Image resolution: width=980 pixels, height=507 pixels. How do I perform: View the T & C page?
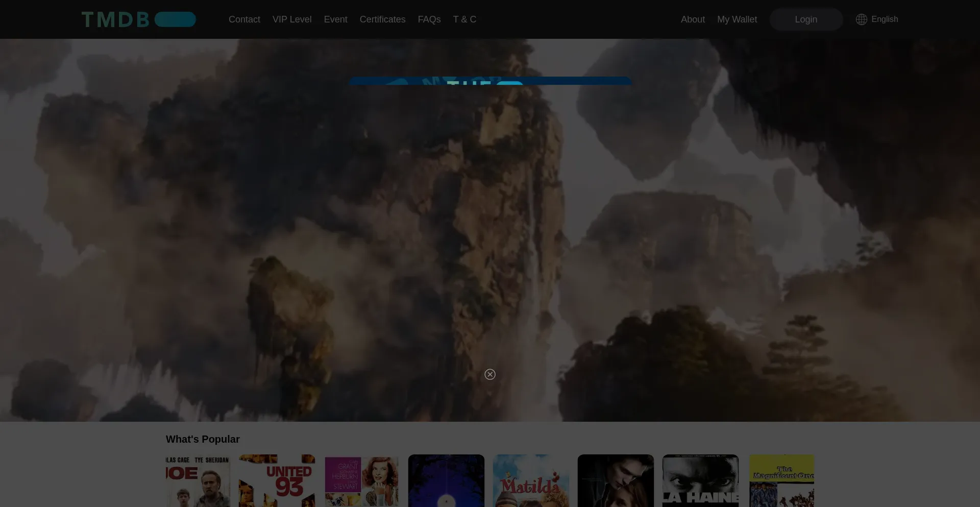[464, 19]
